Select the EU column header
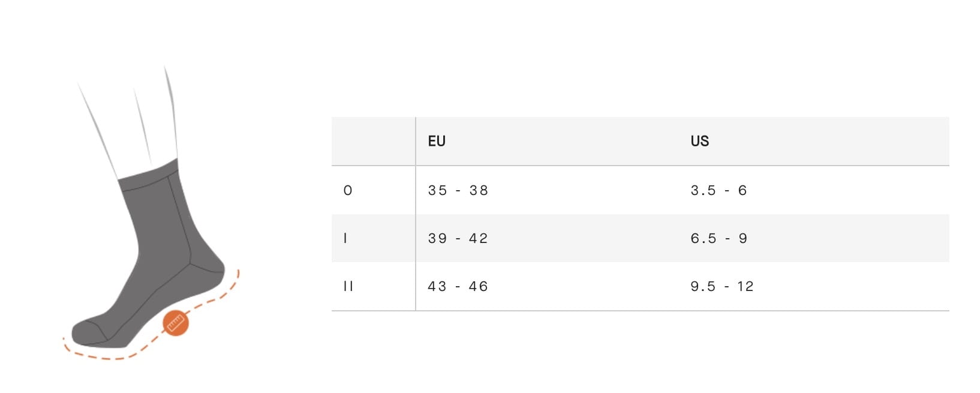 tap(437, 141)
